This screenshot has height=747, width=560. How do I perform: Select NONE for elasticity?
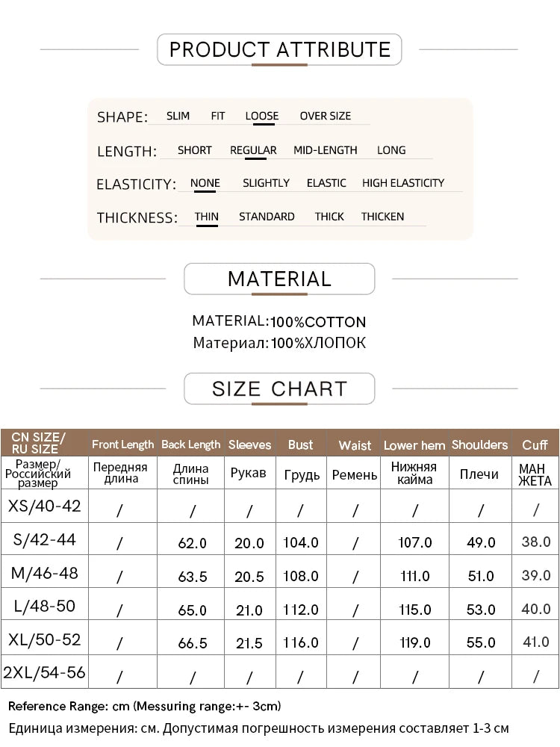tap(205, 183)
